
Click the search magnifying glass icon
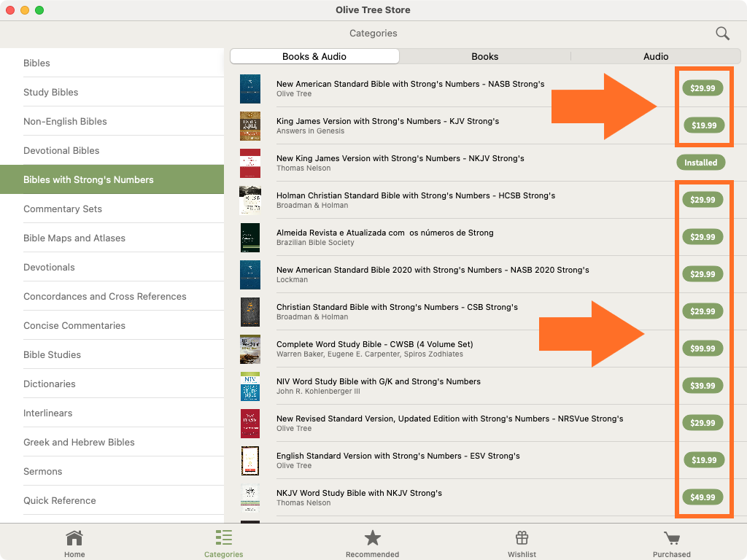click(722, 34)
